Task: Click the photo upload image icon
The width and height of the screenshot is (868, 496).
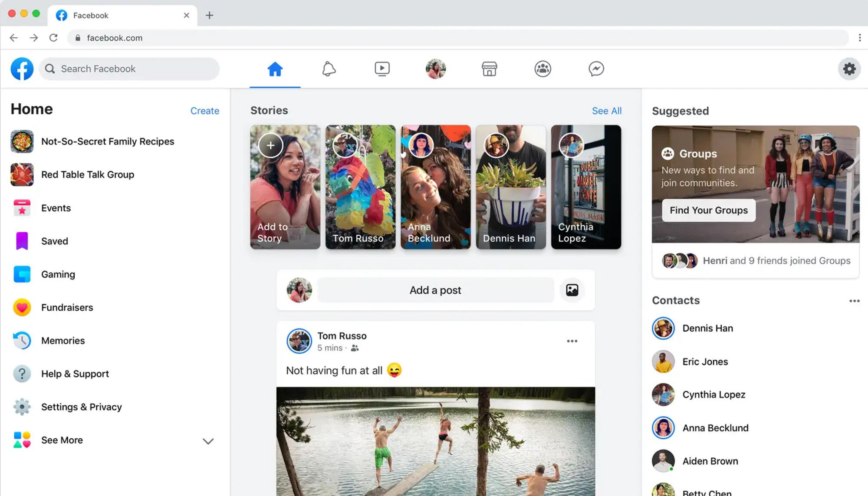Action: (571, 290)
